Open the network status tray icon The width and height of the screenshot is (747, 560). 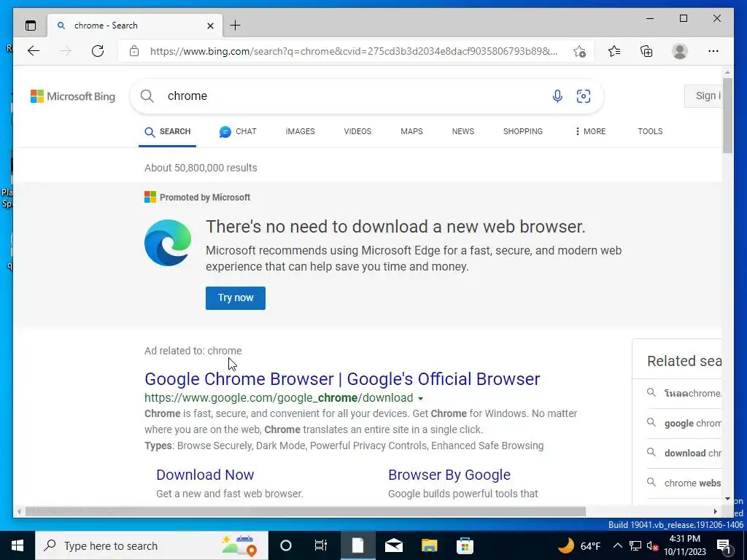(x=635, y=545)
